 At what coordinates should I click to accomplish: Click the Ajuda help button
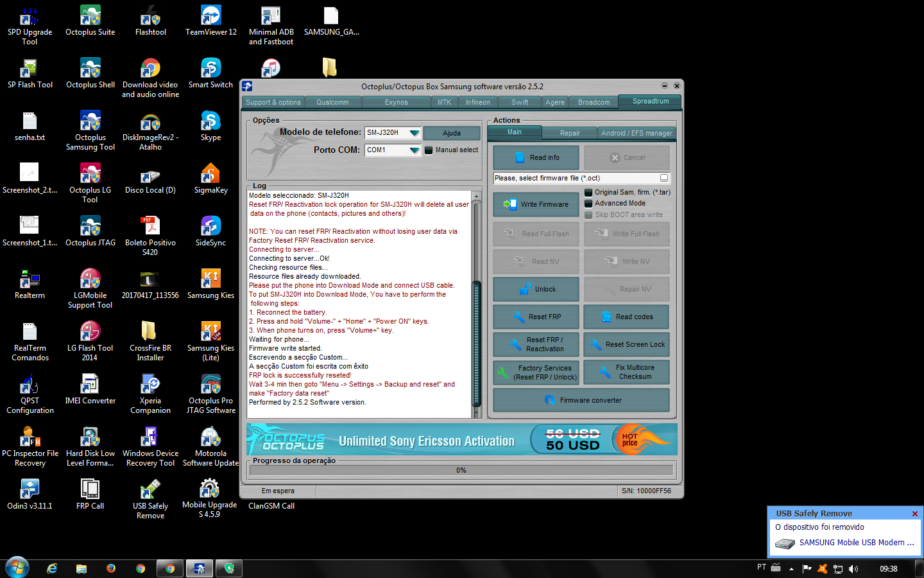coord(452,133)
